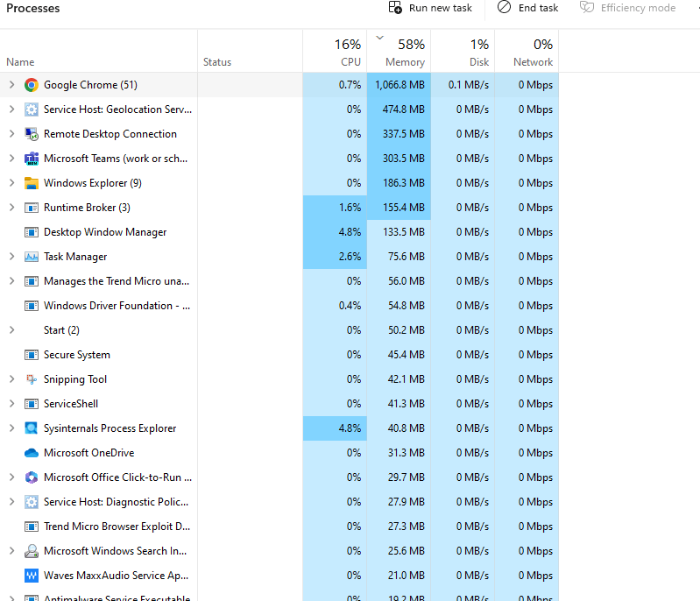Select the Desktop Window Manager row name

[105, 232]
